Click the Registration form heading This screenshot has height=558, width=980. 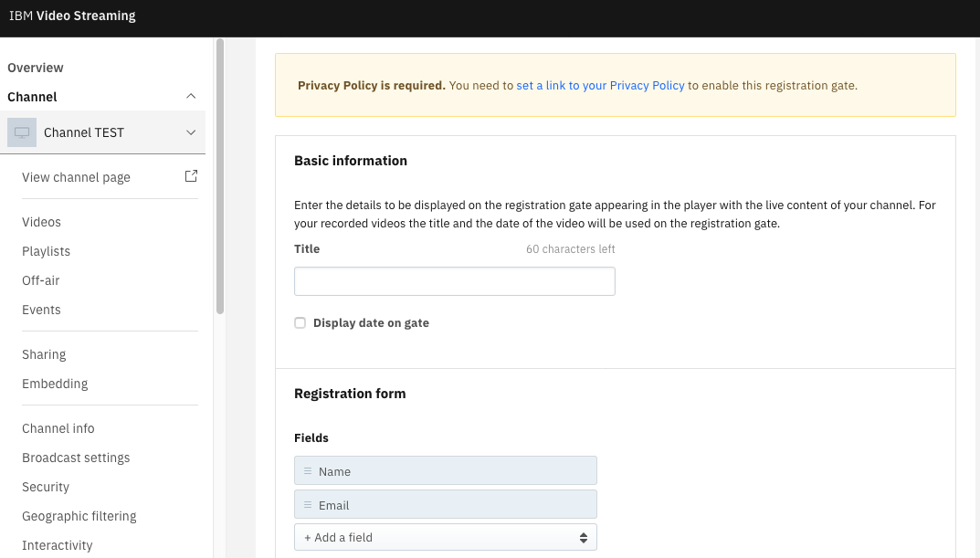(350, 394)
